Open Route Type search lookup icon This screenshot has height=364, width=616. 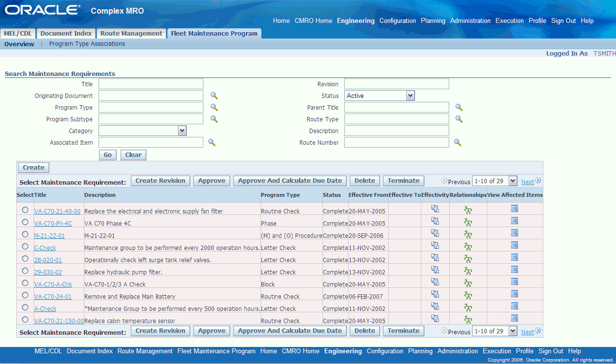pyautogui.click(x=459, y=119)
